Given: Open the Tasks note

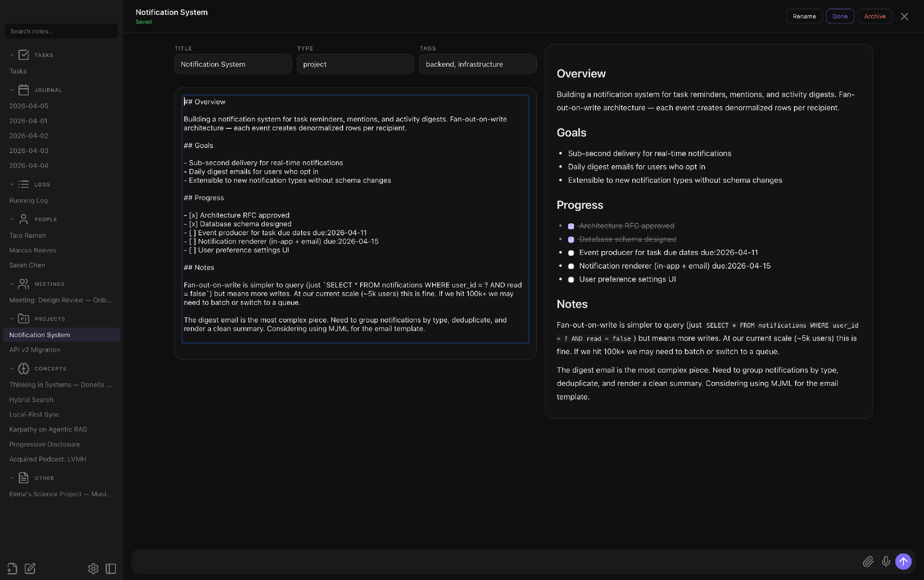Looking at the screenshot, I should (x=62, y=71).
